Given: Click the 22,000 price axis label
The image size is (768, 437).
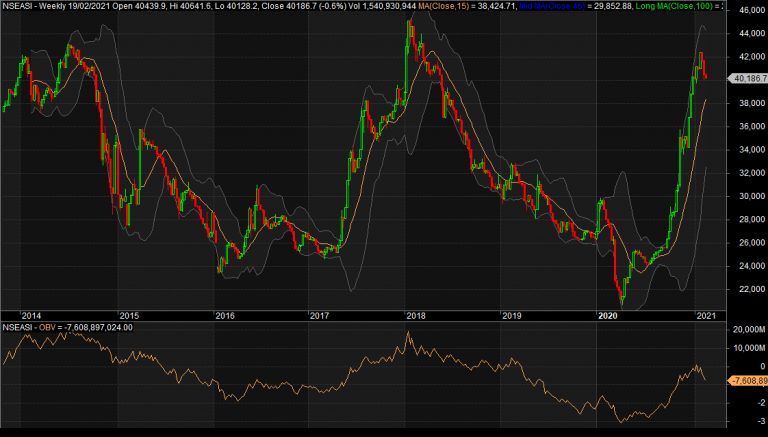Looking at the screenshot, I should pos(751,290).
